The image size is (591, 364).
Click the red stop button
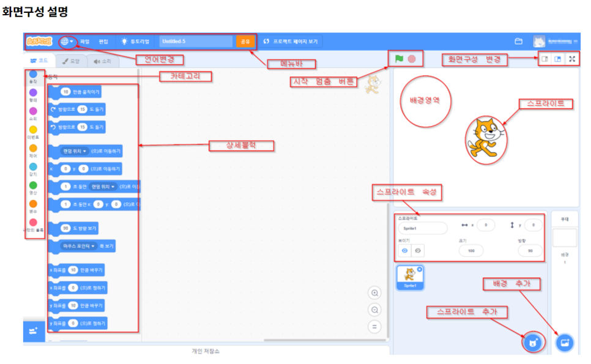(412, 59)
